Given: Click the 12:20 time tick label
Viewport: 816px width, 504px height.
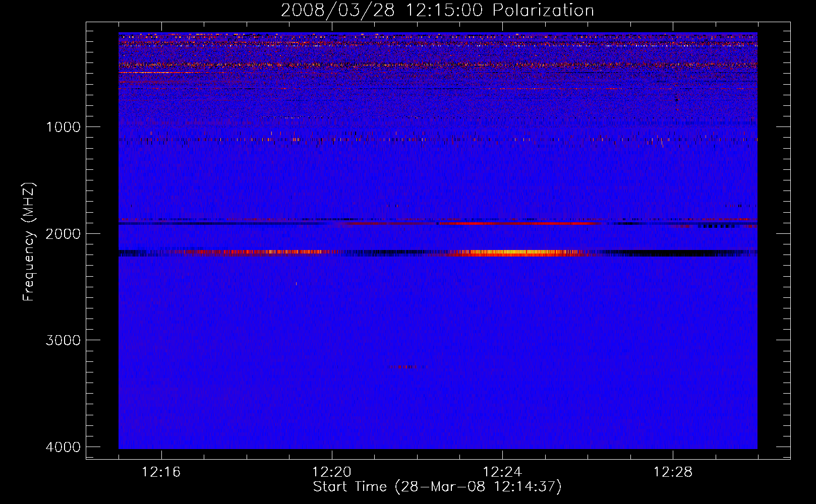Looking at the screenshot, I should (x=332, y=472).
